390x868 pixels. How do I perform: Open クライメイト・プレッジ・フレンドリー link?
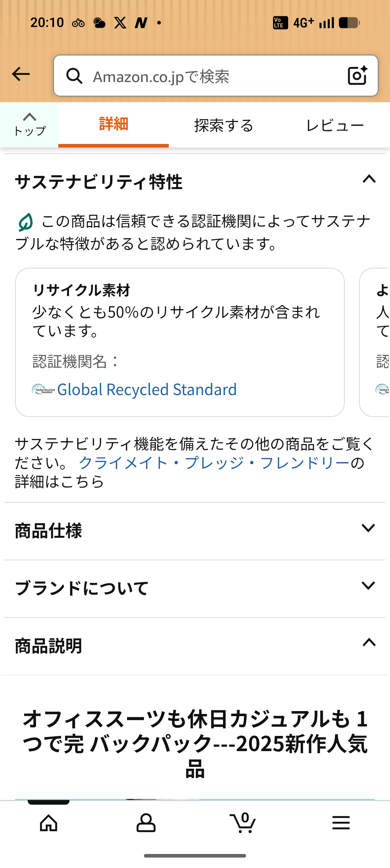click(x=214, y=463)
